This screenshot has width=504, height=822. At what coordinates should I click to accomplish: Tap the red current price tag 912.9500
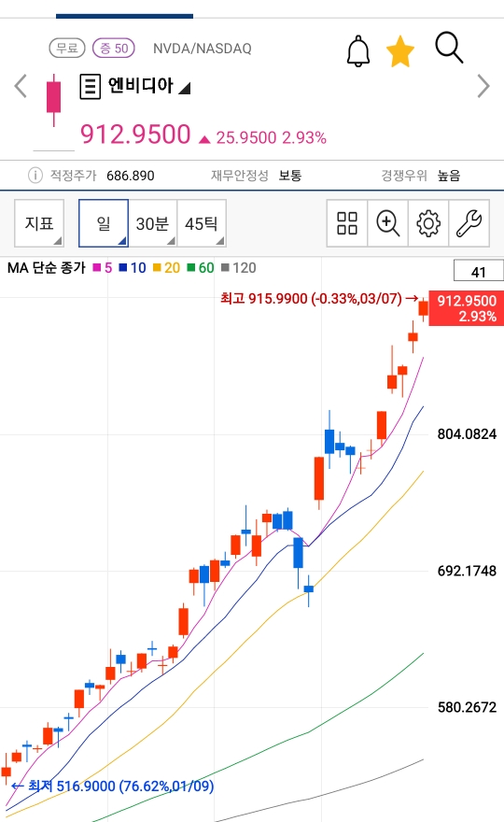(x=467, y=308)
